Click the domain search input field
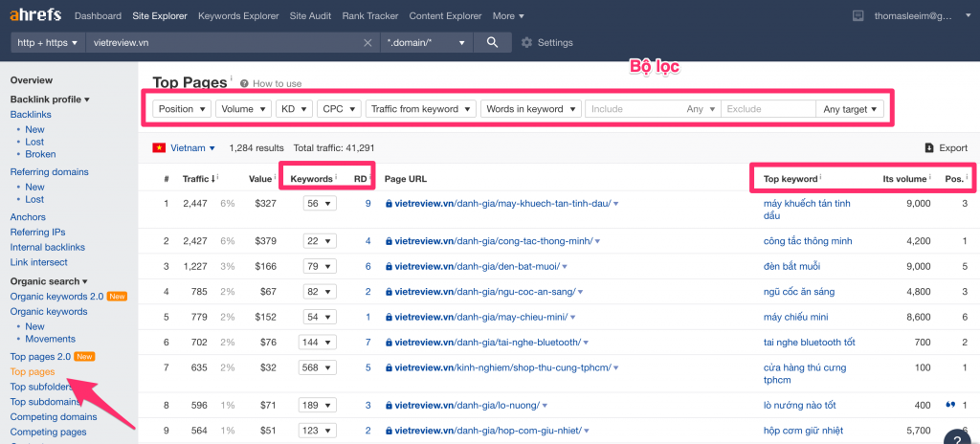Image resolution: width=980 pixels, height=444 pixels. [x=223, y=42]
